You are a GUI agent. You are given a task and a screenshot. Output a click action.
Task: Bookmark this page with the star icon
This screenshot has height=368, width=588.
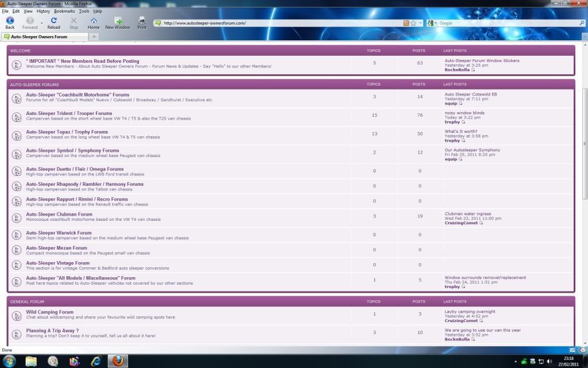[413, 23]
